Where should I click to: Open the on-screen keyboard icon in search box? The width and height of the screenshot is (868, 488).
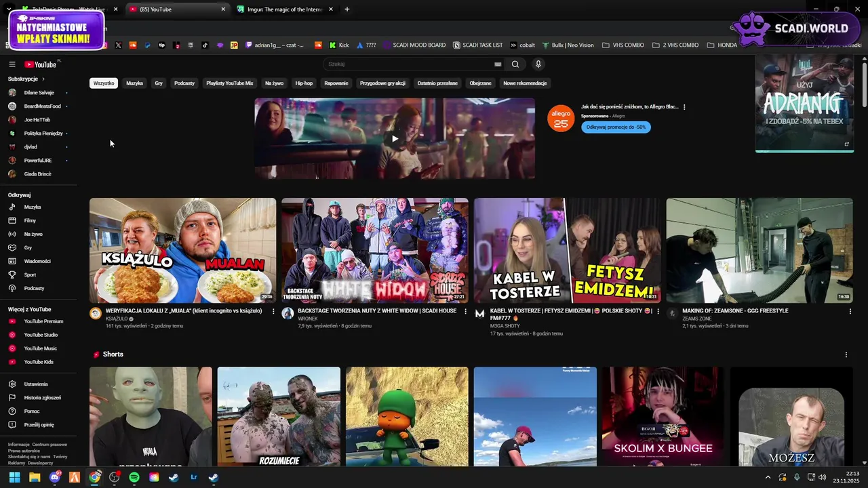498,64
